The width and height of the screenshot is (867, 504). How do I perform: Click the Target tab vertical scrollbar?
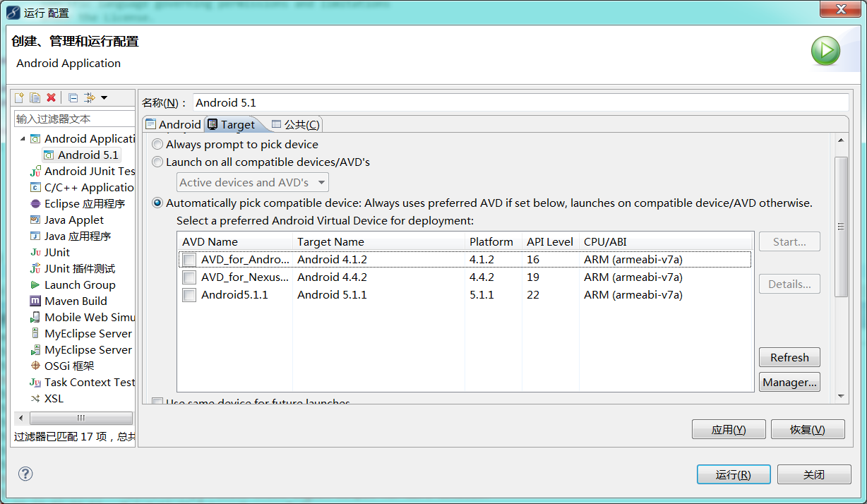click(x=840, y=227)
